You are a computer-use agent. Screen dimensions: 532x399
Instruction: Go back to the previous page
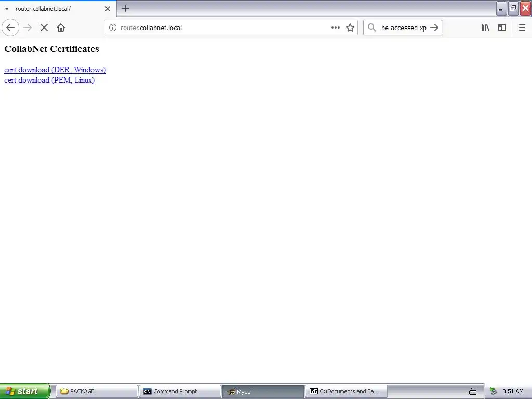10,28
